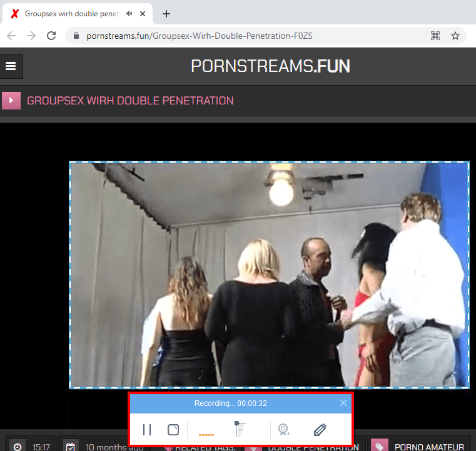476x451 pixels.
Task: Click the flag marker icon in recorder toolbar
Action: [240, 429]
